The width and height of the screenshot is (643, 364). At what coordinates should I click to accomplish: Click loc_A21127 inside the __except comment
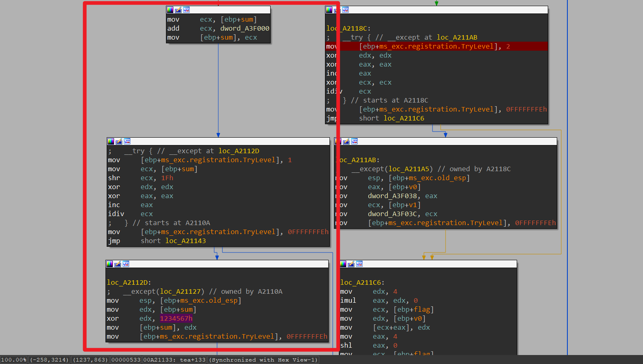(180, 292)
